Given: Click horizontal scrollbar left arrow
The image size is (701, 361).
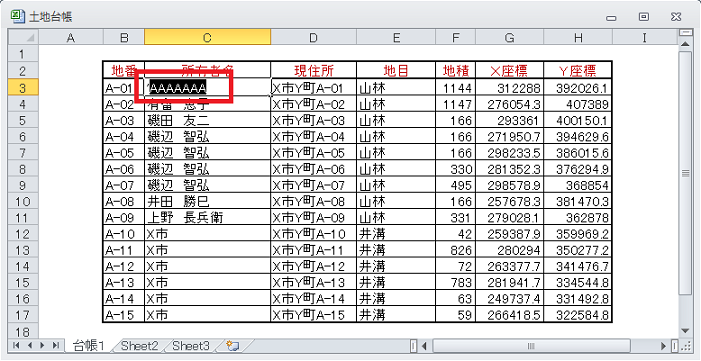Looking at the screenshot, I should [x=424, y=346].
